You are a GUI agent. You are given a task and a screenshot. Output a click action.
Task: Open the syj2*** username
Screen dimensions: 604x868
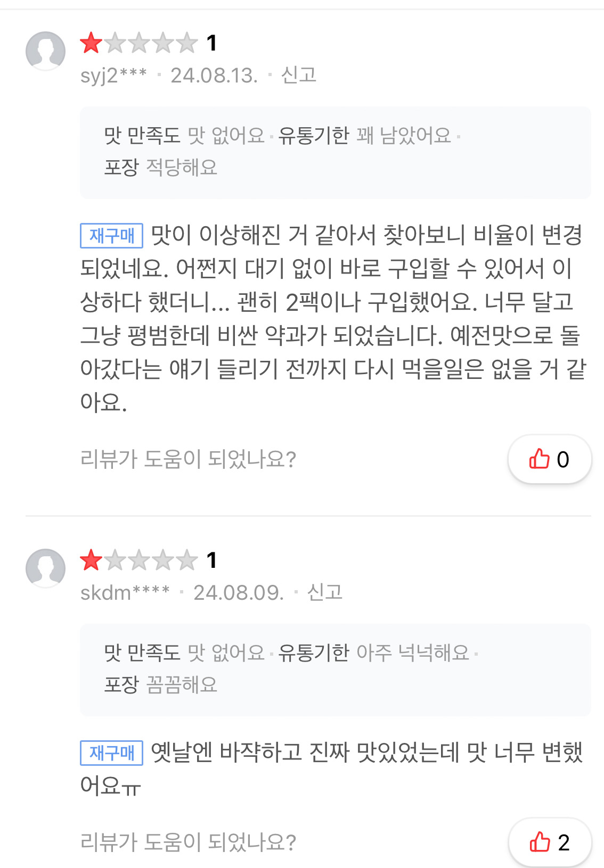pos(113,76)
